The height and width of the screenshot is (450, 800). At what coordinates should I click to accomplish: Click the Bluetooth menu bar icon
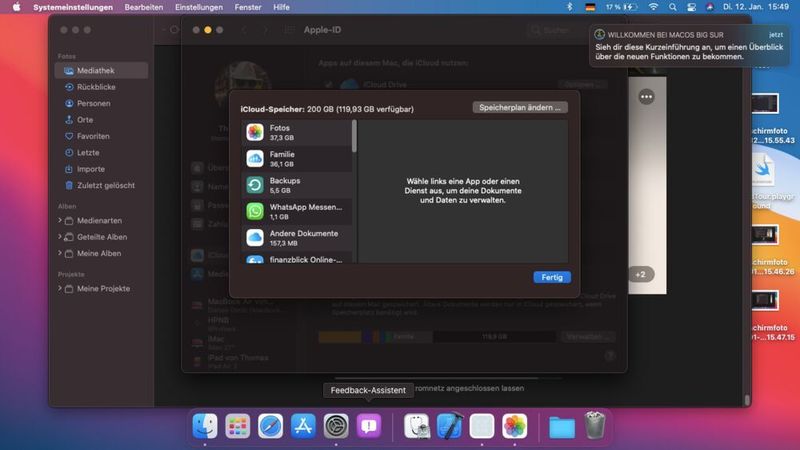click(x=570, y=7)
